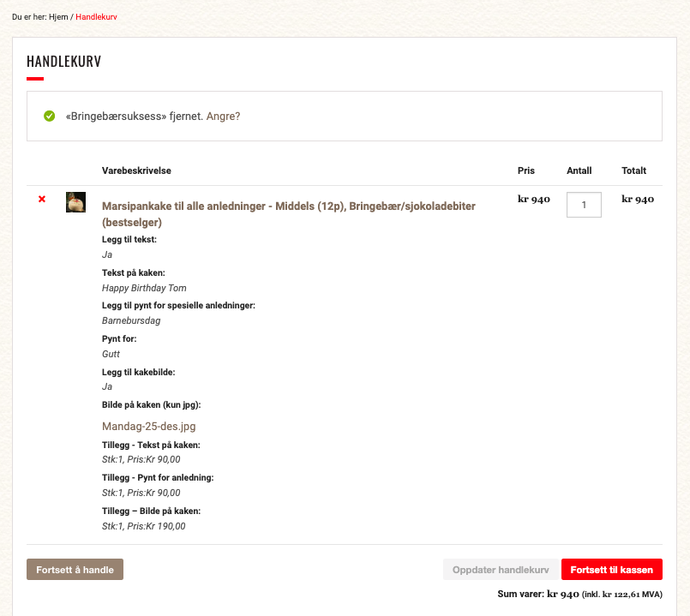Image resolution: width=690 pixels, height=616 pixels.
Task: Remove the Marsipankake item with red X
Action: [42, 200]
